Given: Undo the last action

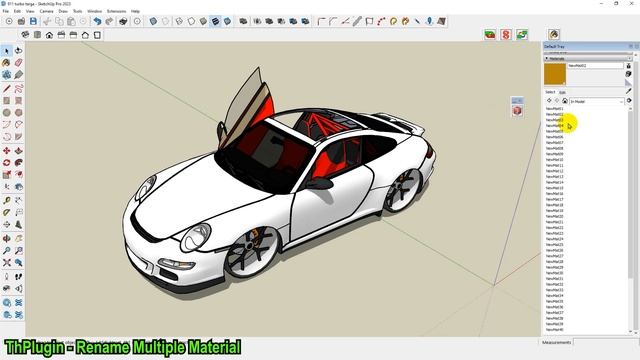Looking at the screenshot, I should 97,21.
